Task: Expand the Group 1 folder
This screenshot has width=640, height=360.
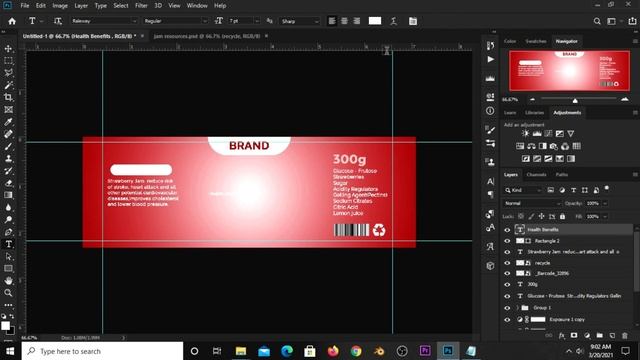Action: 518,308
